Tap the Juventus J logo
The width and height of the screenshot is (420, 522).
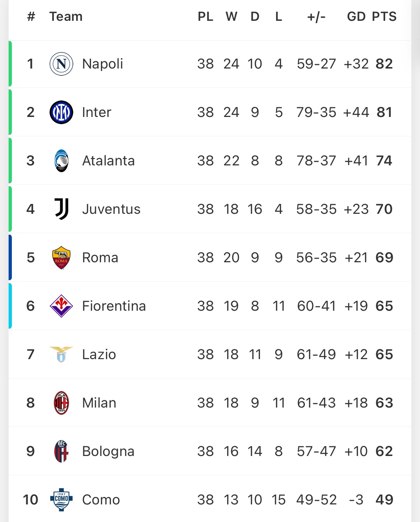point(61,209)
